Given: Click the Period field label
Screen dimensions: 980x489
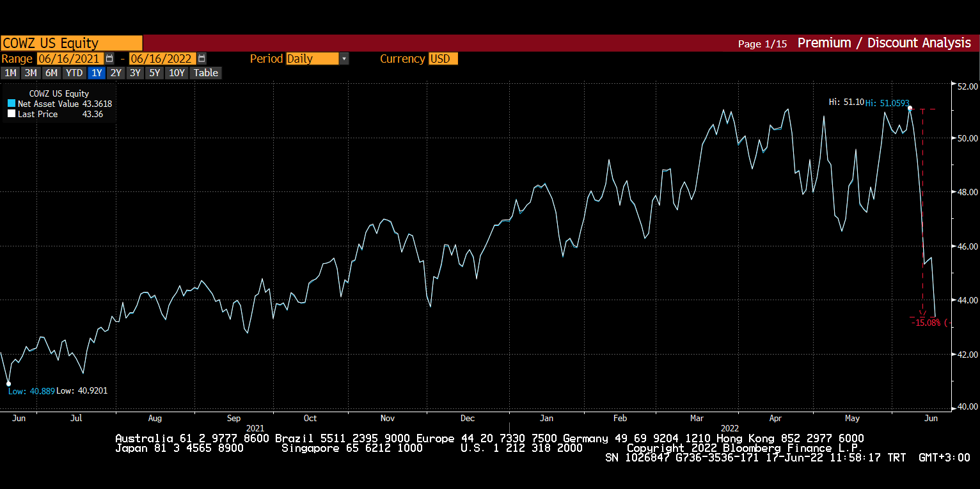Looking at the screenshot, I should click(x=266, y=59).
